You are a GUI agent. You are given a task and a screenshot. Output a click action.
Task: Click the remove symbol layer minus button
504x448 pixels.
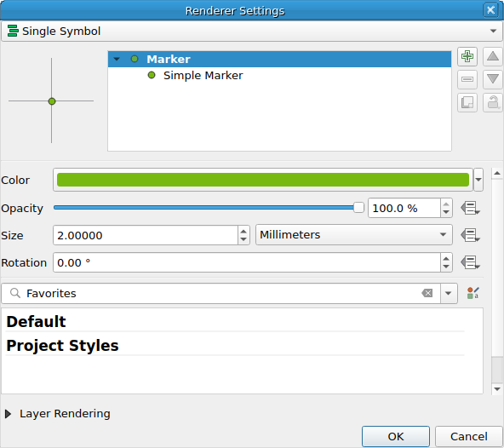tap(467, 79)
